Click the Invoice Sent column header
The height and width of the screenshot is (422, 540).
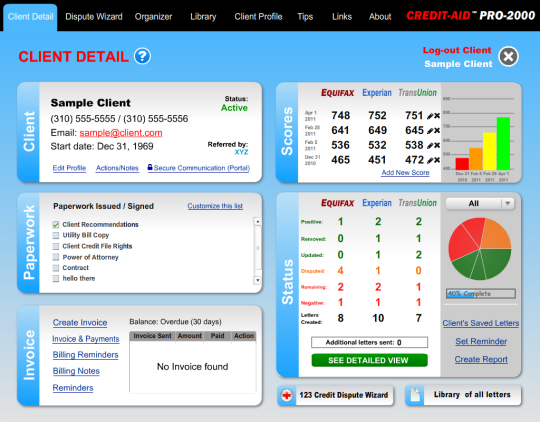click(153, 336)
